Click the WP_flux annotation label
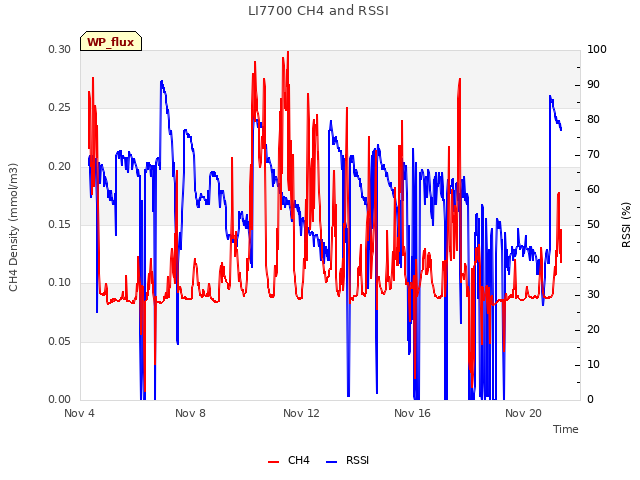Viewport: 640px width, 480px height. (x=111, y=42)
